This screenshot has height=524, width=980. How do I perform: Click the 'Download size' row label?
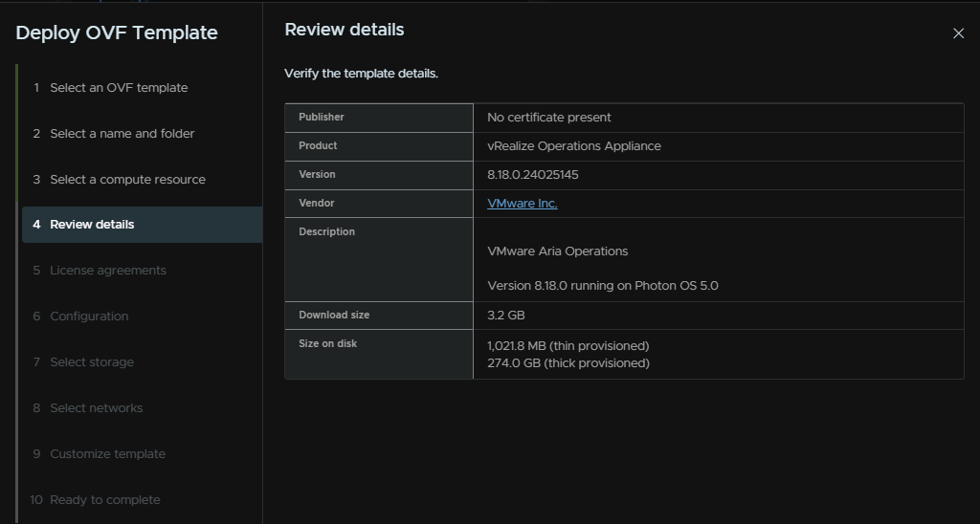pyautogui.click(x=334, y=315)
